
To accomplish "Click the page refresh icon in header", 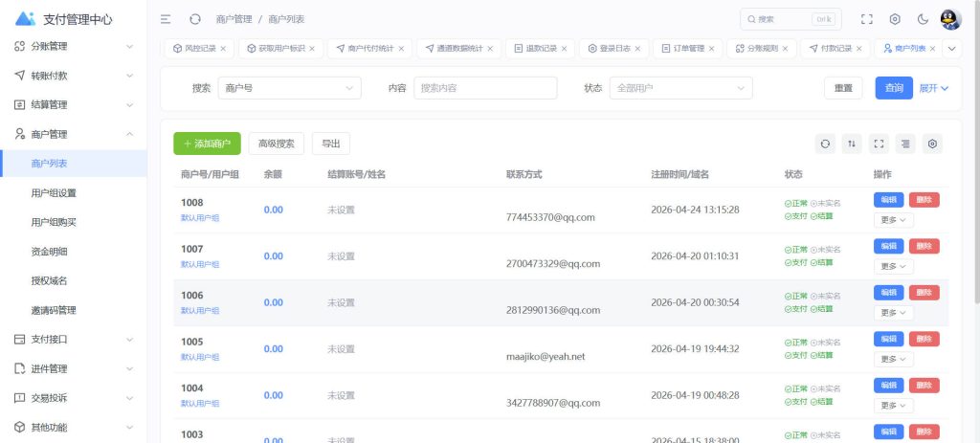I will [195, 19].
